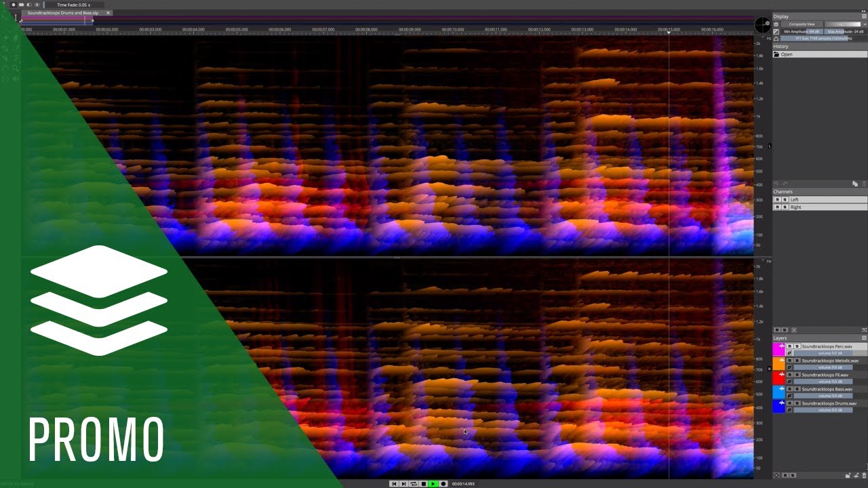This screenshot has height=488, width=868.
Task: Mute the Soundtrackloops Bass.wav layer
Action: point(789,389)
